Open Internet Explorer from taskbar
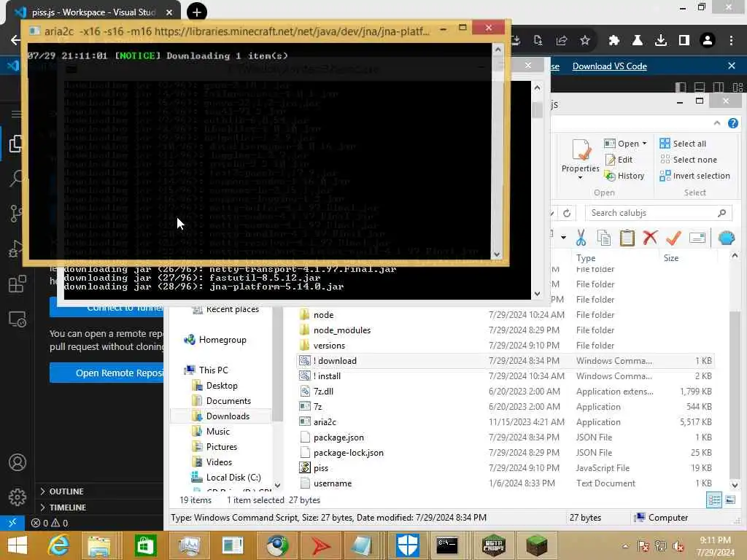This screenshot has height=560, width=747. [58, 545]
